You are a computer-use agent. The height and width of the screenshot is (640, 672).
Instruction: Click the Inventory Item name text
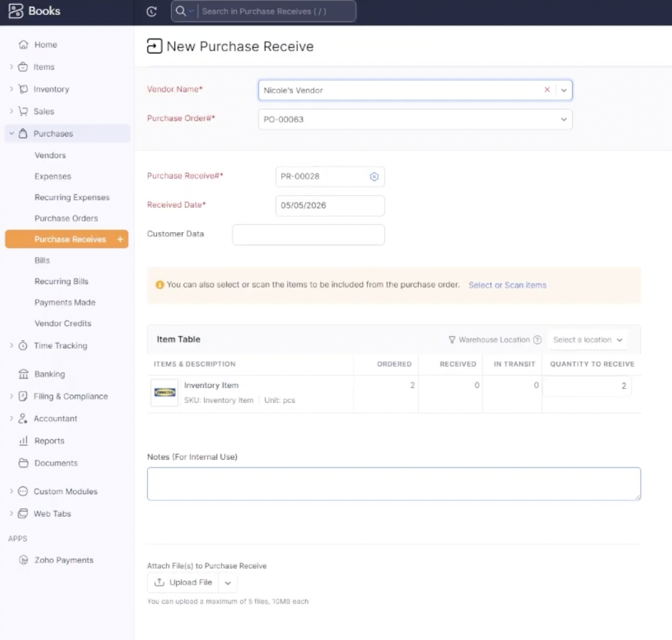211,385
